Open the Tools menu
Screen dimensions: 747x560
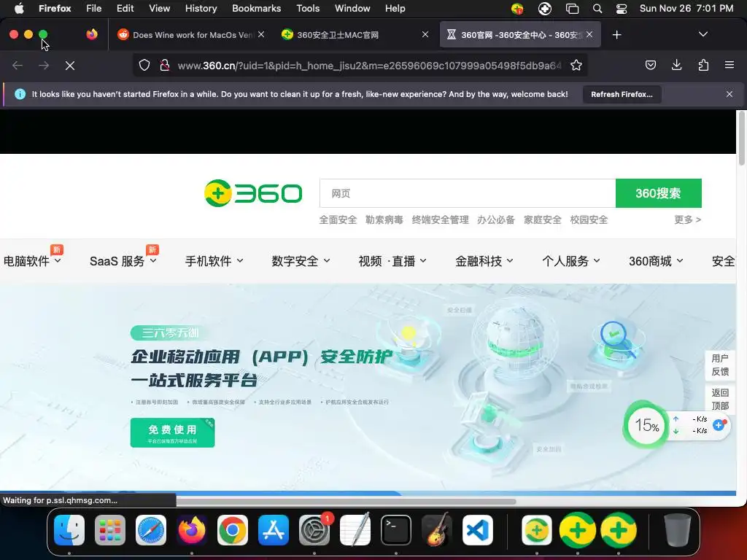pos(308,8)
